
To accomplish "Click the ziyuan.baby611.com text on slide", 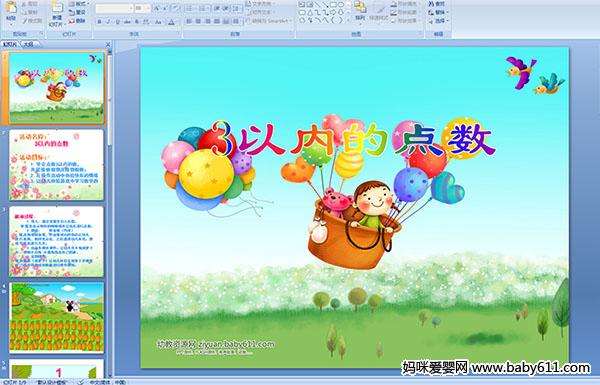I will point(236,344).
